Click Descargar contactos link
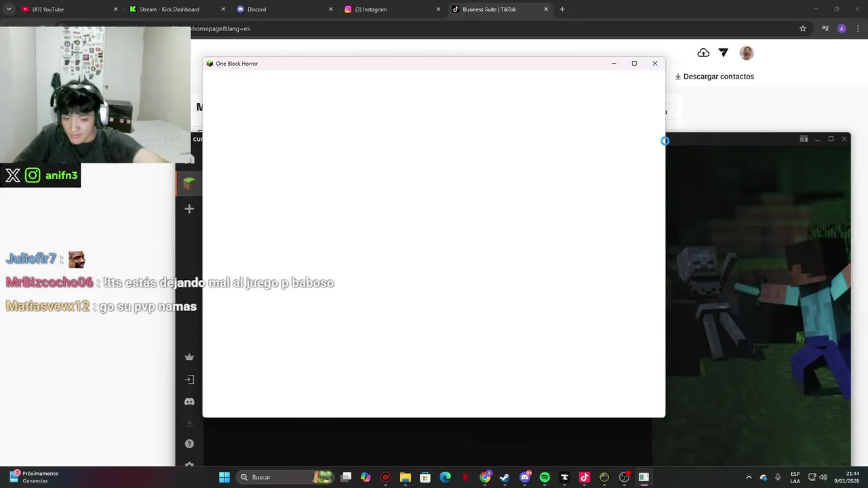 pos(714,77)
